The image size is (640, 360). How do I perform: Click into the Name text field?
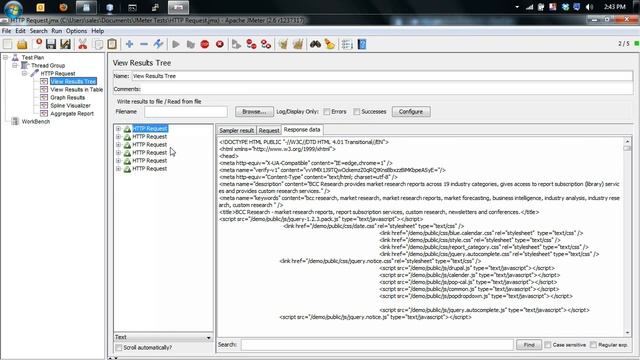click(x=382, y=76)
